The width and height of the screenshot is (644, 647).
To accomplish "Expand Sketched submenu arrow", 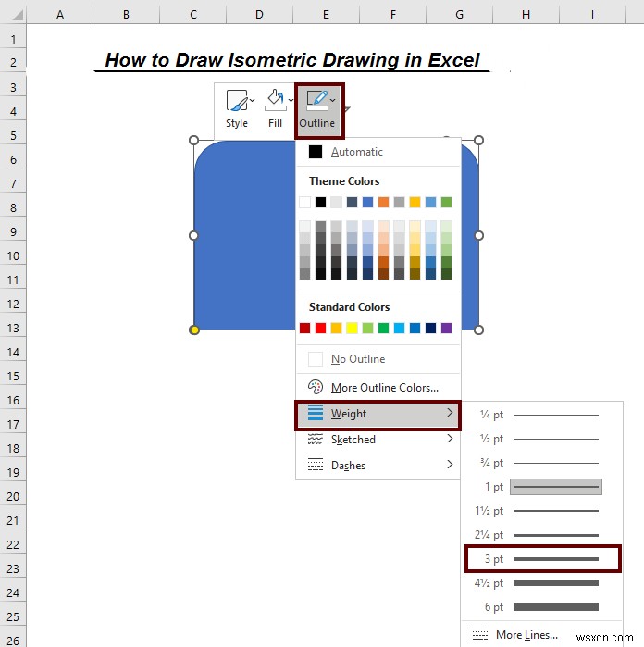I will point(450,439).
